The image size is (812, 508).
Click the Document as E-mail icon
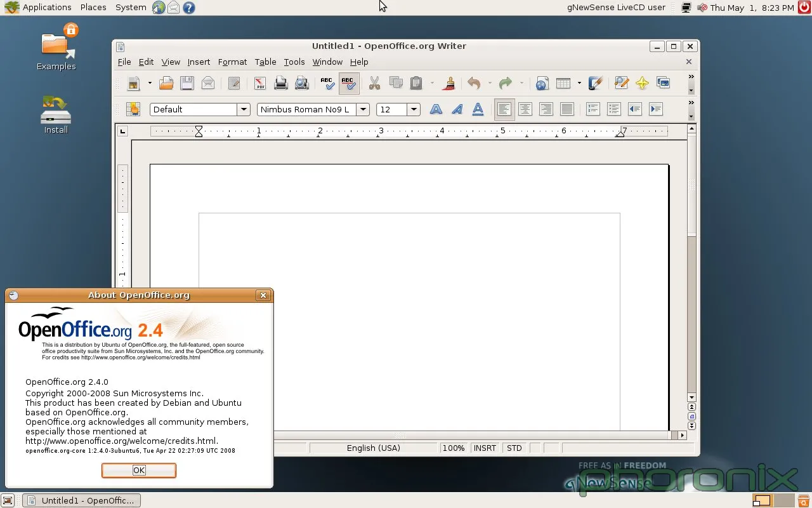click(207, 83)
